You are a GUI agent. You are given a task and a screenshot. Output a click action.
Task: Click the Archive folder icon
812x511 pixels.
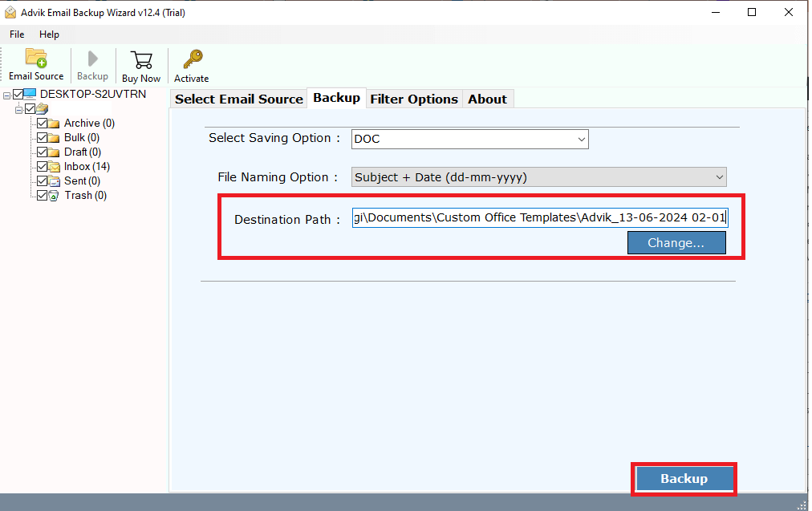pyautogui.click(x=54, y=124)
